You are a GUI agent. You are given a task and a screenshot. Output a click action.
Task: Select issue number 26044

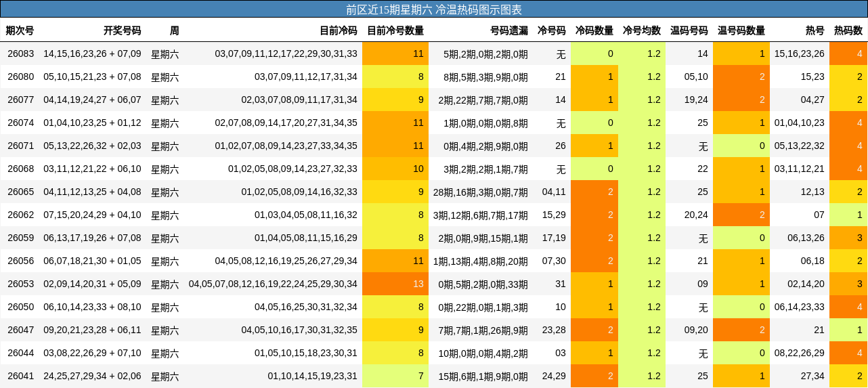coord(21,353)
